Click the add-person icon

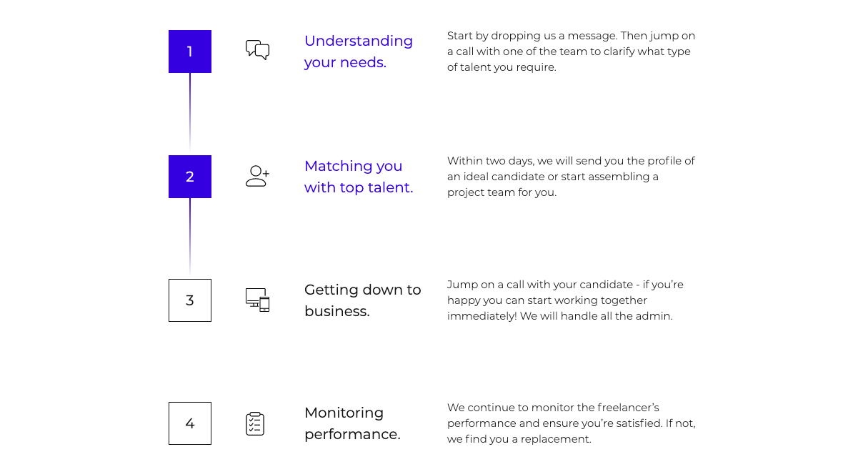point(257,176)
